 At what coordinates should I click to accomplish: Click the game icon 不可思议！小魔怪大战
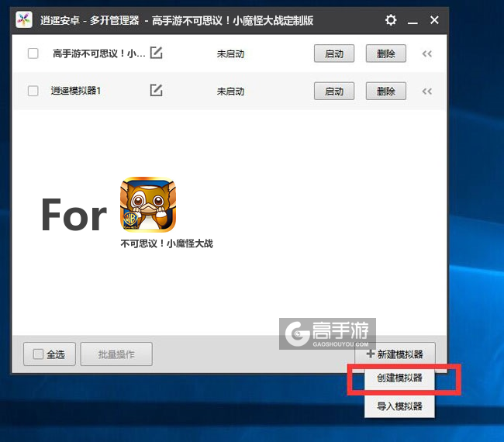tap(148, 205)
